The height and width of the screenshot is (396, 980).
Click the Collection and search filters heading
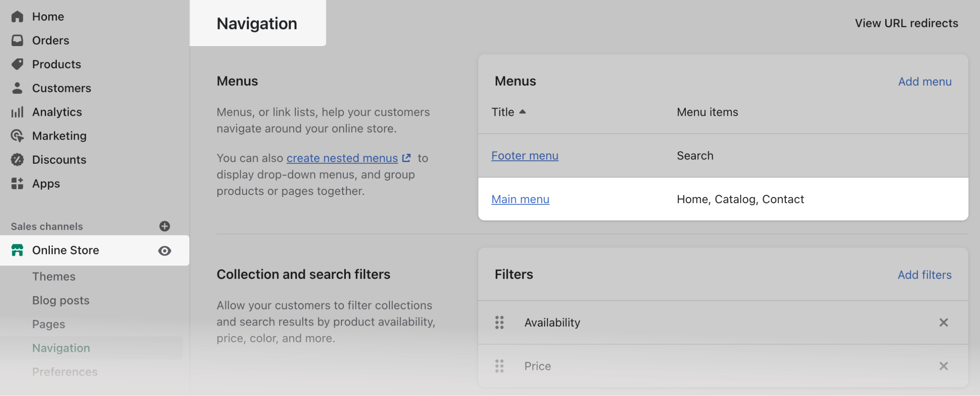303,274
